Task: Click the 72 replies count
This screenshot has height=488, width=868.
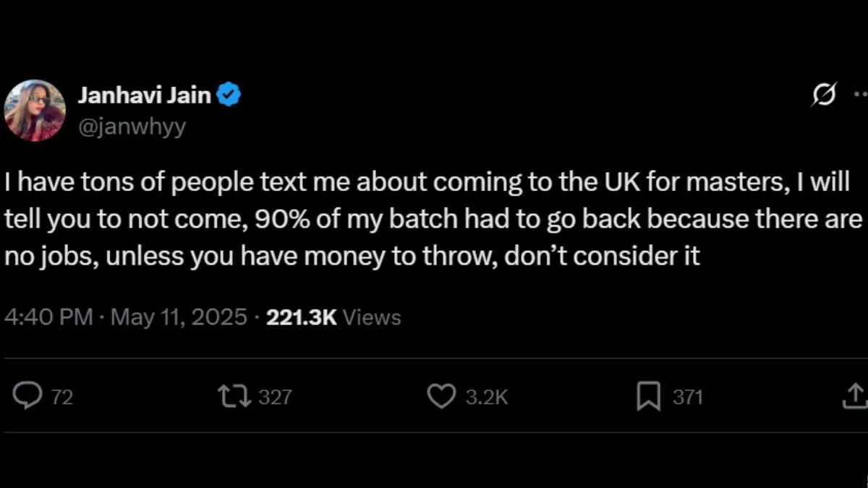Action: pyautogui.click(x=63, y=397)
